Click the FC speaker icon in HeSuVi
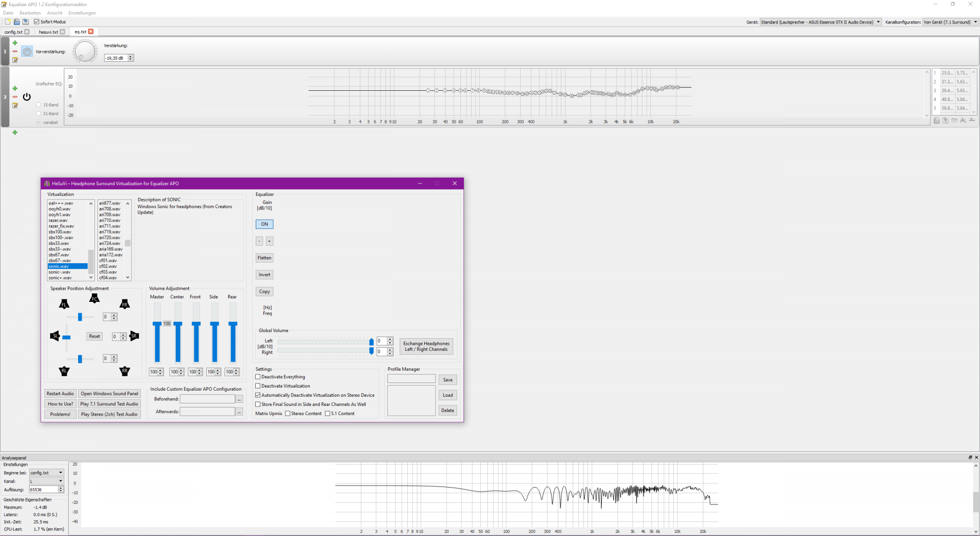Image resolution: width=980 pixels, height=536 pixels. 94,299
